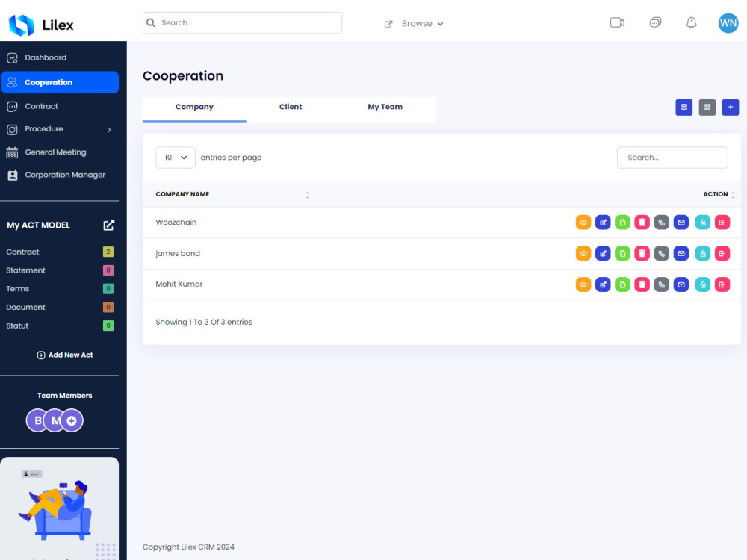This screenshot has height=560, width=747.
Task: Open Statut act model item
Action: click(60, 326)
